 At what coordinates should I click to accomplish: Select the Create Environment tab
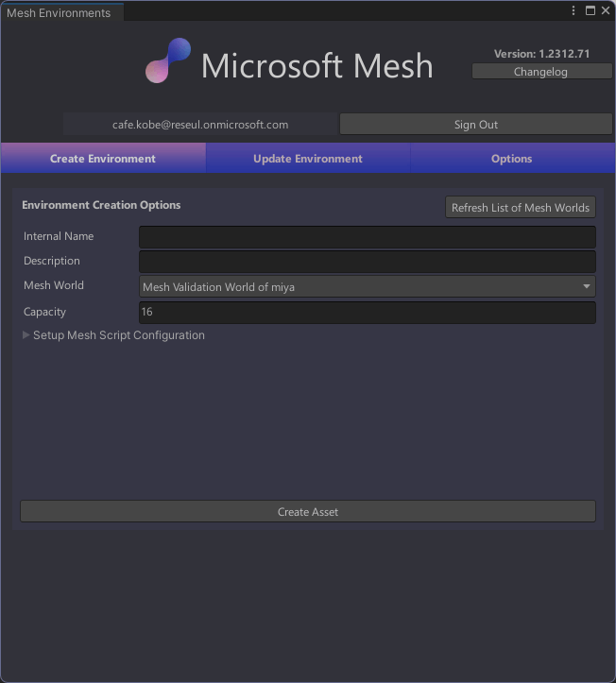pyautogui.click(x=103, y=158)
